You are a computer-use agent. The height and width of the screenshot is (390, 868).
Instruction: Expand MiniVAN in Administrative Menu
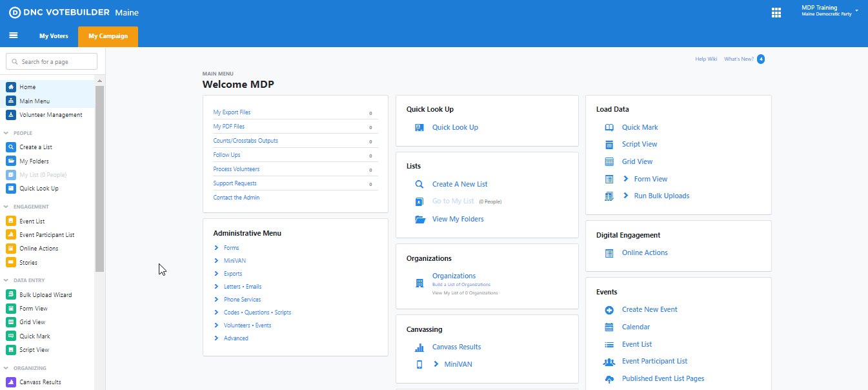click(216, 261)
